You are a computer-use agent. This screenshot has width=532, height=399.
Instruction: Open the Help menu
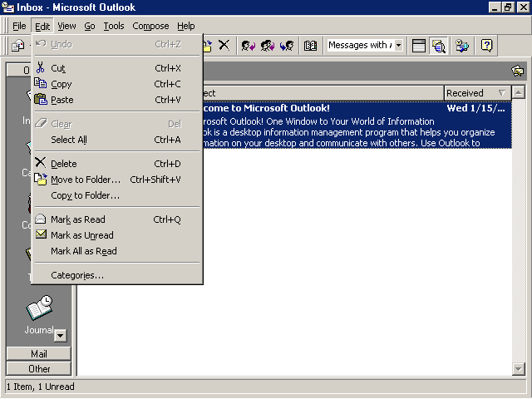[x=186, y=26]
